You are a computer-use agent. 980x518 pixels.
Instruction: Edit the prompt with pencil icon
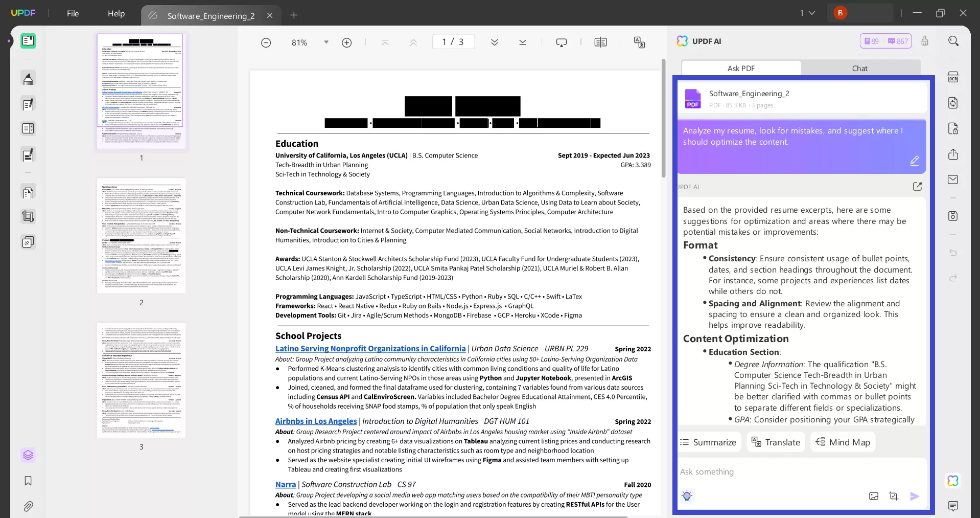point(914,161)
